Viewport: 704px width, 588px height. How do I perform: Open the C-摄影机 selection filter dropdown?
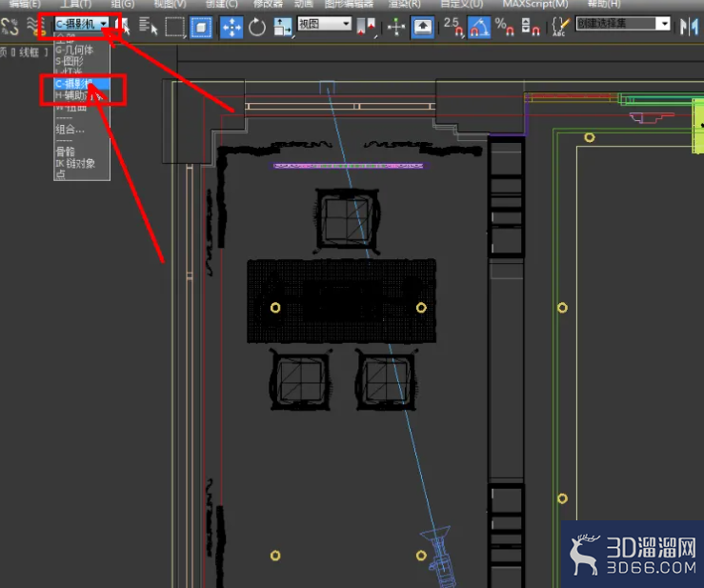click(82, 24)
